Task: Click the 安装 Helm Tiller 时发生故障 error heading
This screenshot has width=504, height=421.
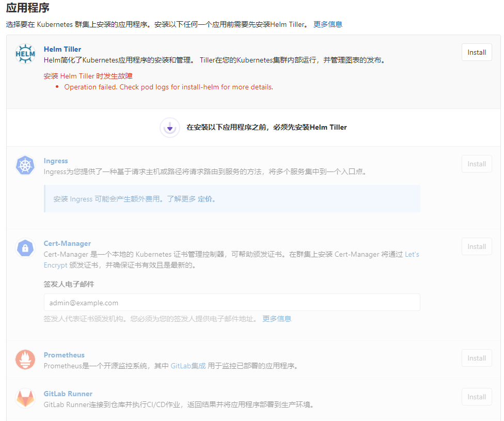Action: coord(88,76)
